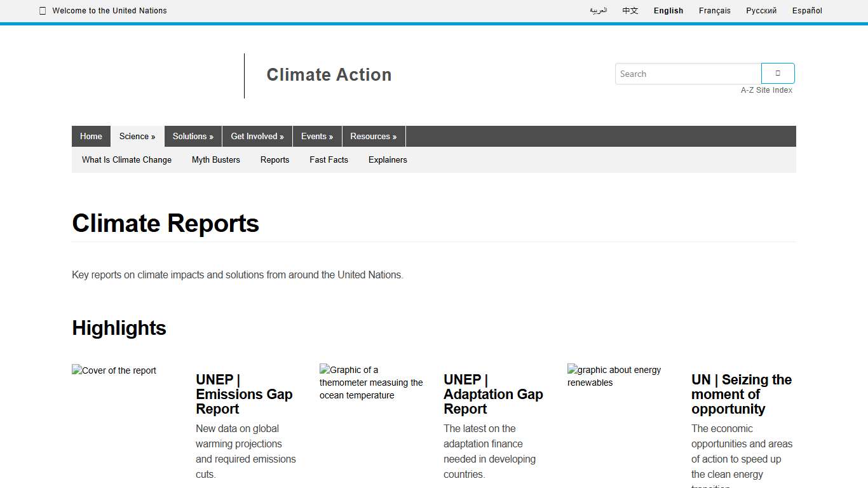Click the UN emblem icon in top bar
The height and width of the screenshot is (488, 868).
43,10
